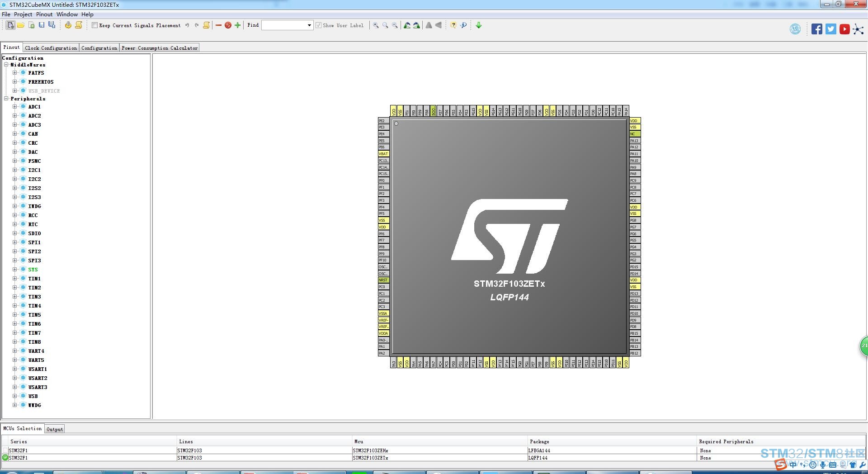Switch to the Output tab
The image size is (868, 474).
click(55, 429)
